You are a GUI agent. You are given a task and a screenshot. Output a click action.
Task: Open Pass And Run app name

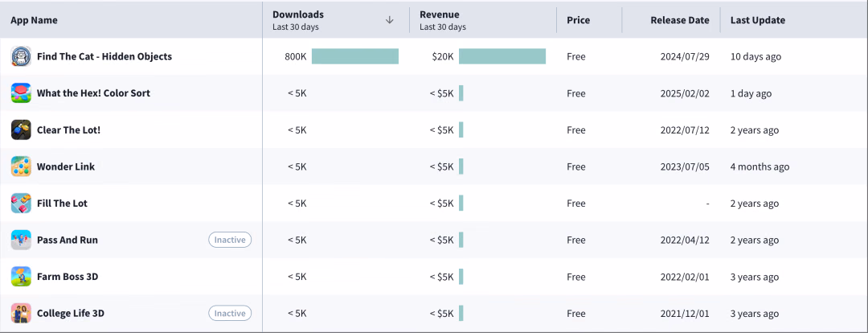[x=67, y=240]
